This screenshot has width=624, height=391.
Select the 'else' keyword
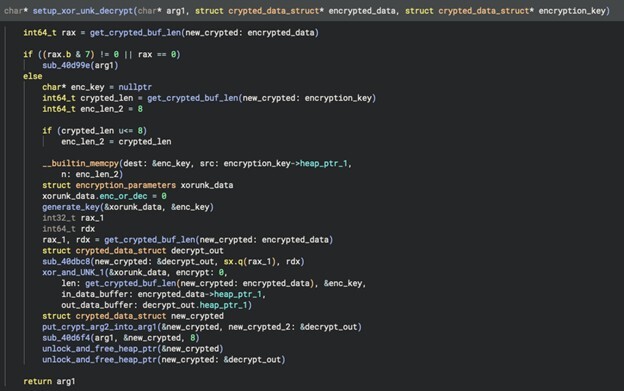click(x=33, y=76)
